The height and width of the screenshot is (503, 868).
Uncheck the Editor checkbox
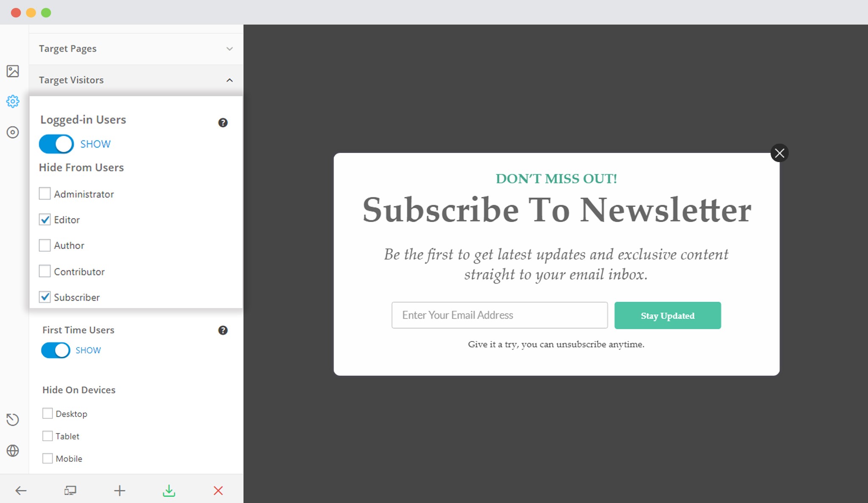coord(45,220)
